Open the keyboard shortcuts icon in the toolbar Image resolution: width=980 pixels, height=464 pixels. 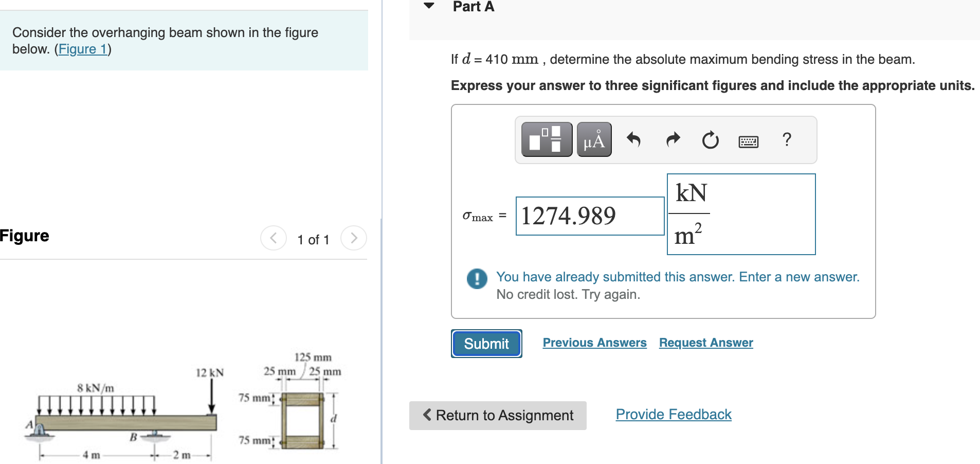coord(748,140)
